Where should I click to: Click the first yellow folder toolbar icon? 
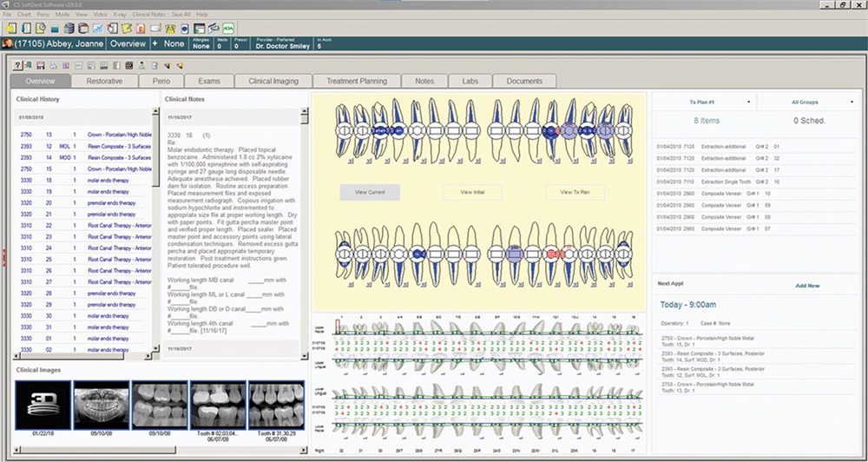pos(11,29)
